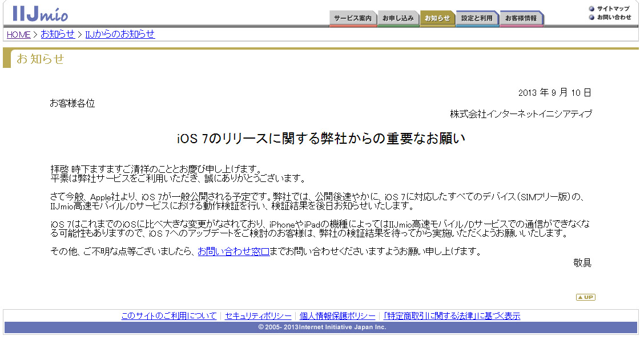Follow the お問い合わせ窓口 link in the notice

(x=234, y=252)
